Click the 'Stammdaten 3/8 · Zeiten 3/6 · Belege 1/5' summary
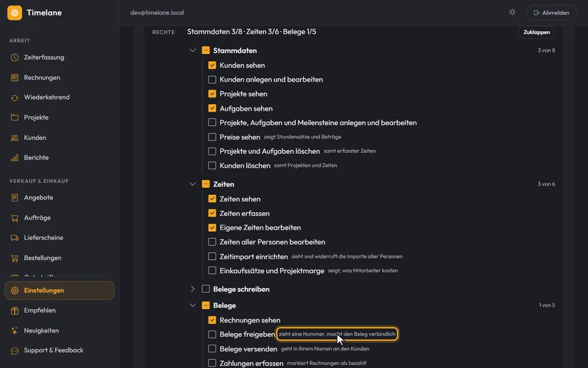The width and height of the screenshot is (588, 368). coord(252,32)
